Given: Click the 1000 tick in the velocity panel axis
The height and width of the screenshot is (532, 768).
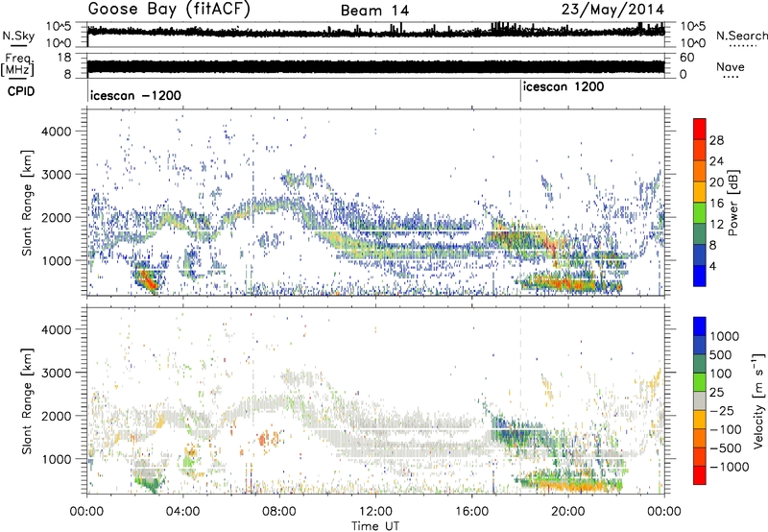Looking at the screenshot, I should [56, 459].
